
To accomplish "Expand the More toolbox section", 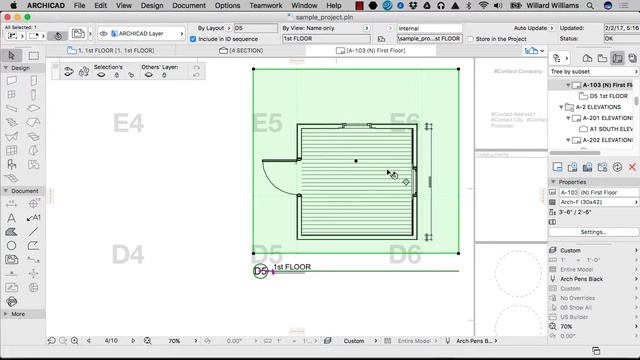I will pyautogui.click(x=6, y=314).
